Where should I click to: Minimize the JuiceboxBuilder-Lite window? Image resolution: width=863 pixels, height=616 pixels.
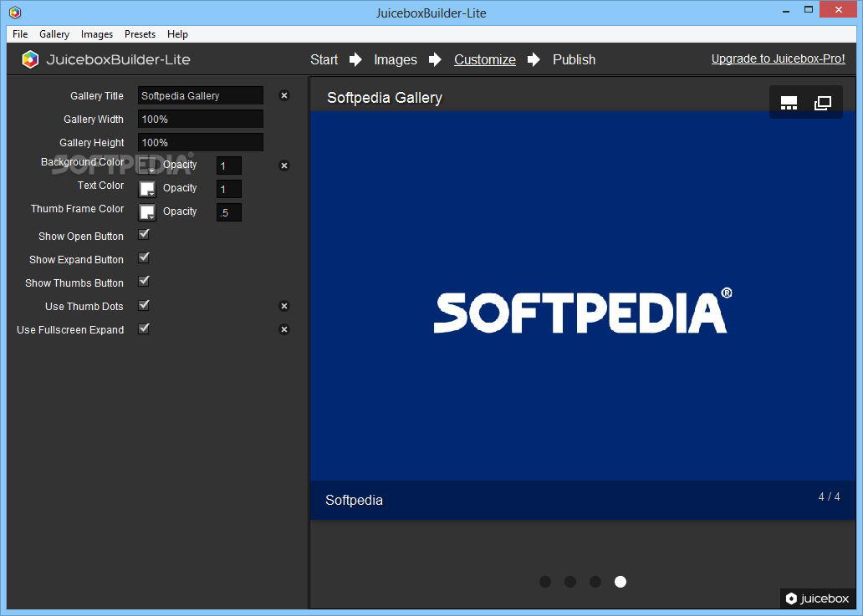click(785, 10)
